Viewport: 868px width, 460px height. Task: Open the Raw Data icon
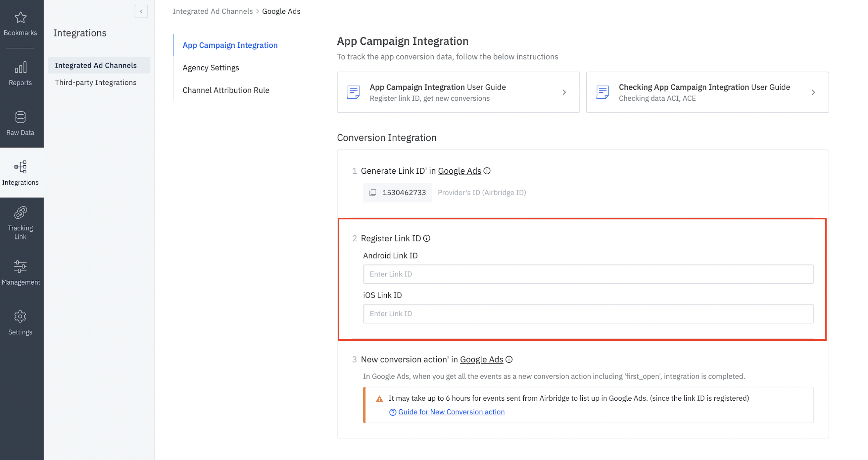20,117
